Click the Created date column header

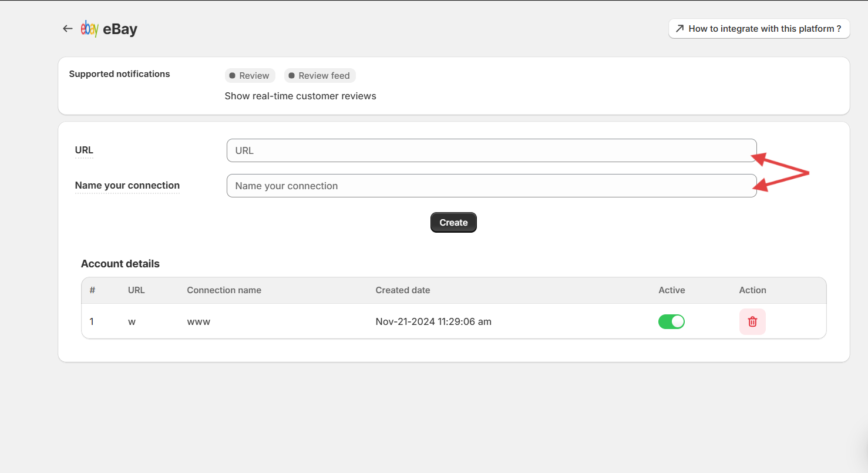point(403,290)
